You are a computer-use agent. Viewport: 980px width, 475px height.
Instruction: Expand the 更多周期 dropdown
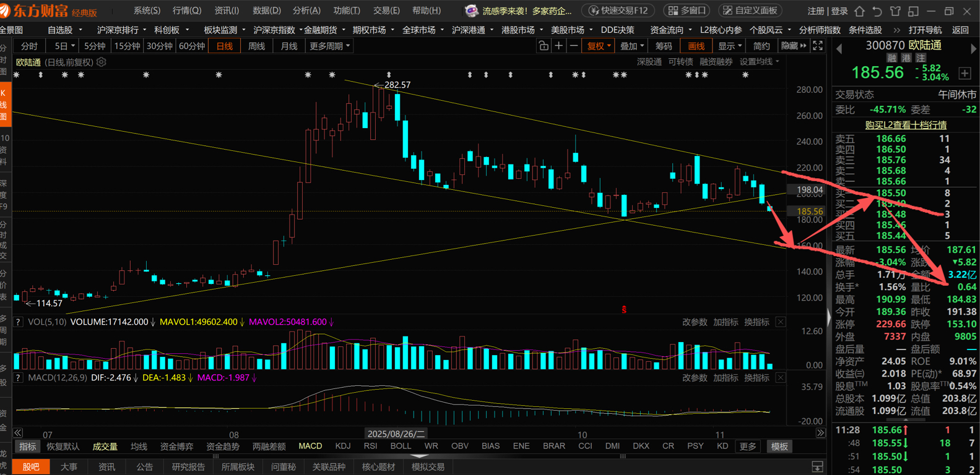[329, 46]
